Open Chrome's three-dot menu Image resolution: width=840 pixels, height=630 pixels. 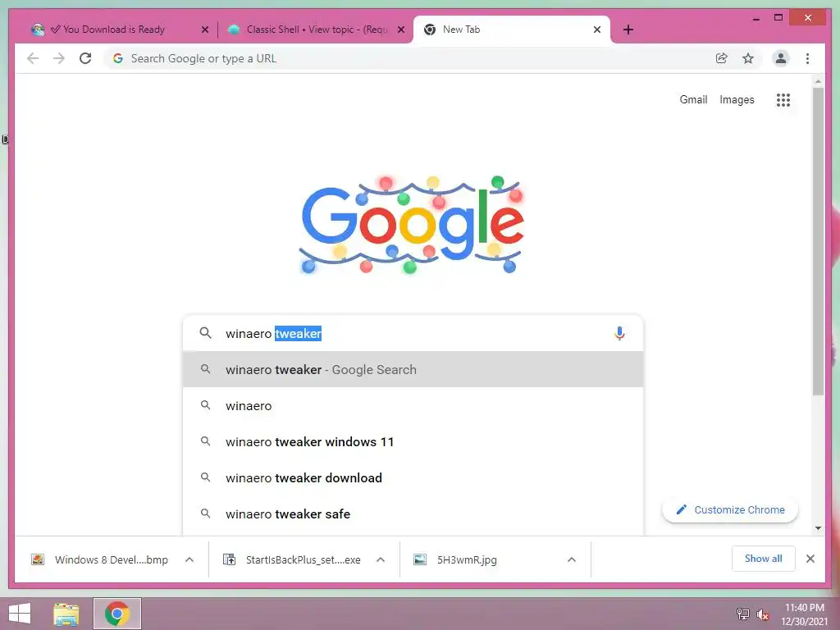click(x=807, y=58)
